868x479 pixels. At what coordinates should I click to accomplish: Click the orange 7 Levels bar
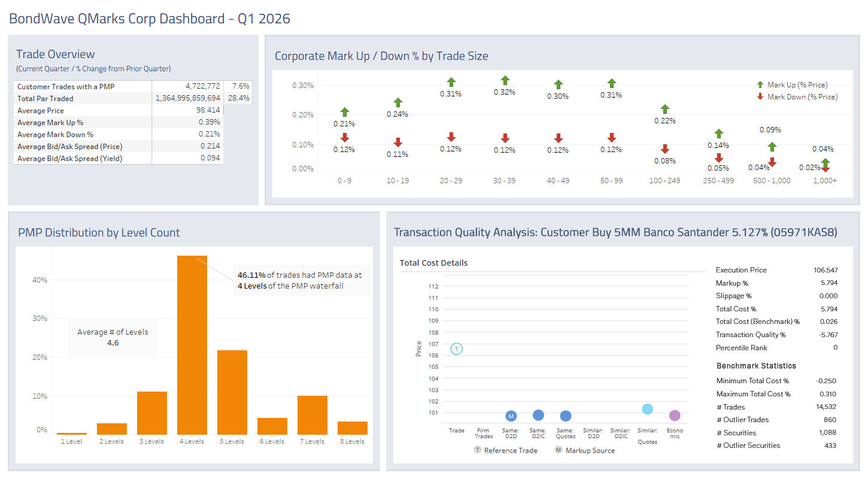pyautogui.click(x=312, y=413)
